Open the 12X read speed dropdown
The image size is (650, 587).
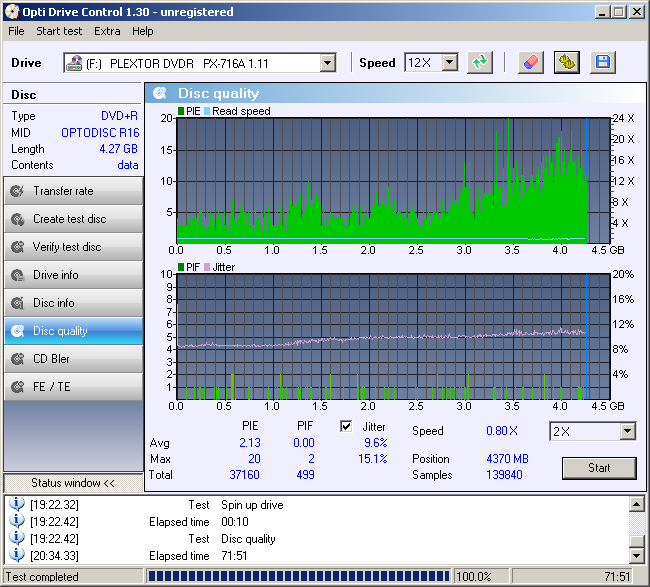coord(449,63)
